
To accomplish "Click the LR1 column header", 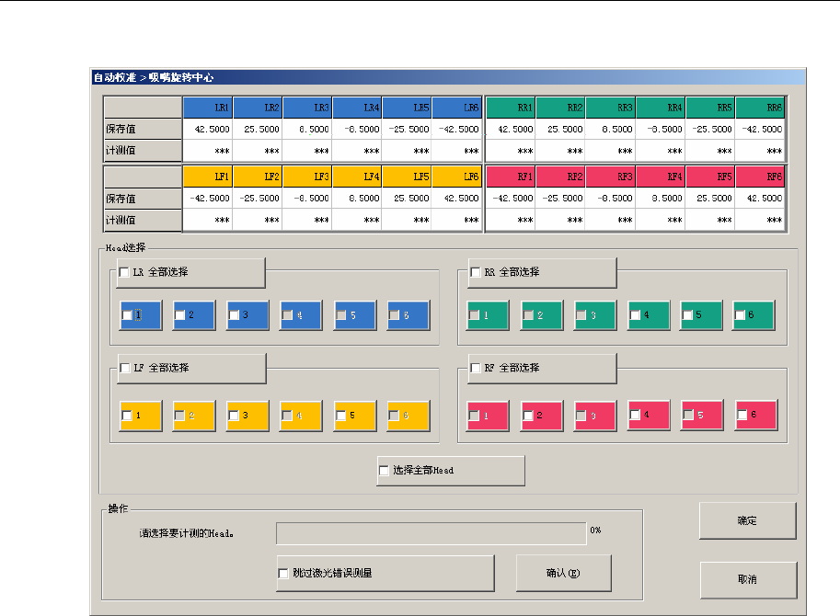I will coord(208,108).
